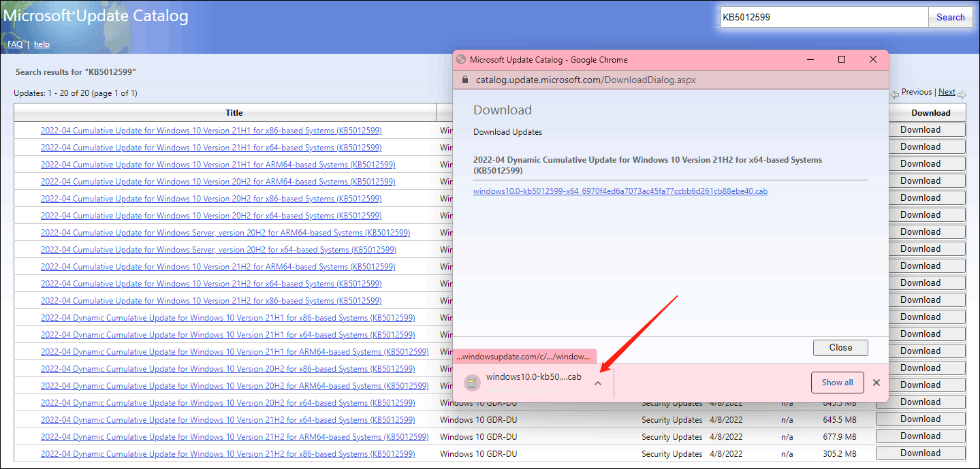Open Dynamic Cumulative Update 21H1 x64-based link
Image resolution: width=980 pixels, height=469 pixels.
tap(228, 335)
